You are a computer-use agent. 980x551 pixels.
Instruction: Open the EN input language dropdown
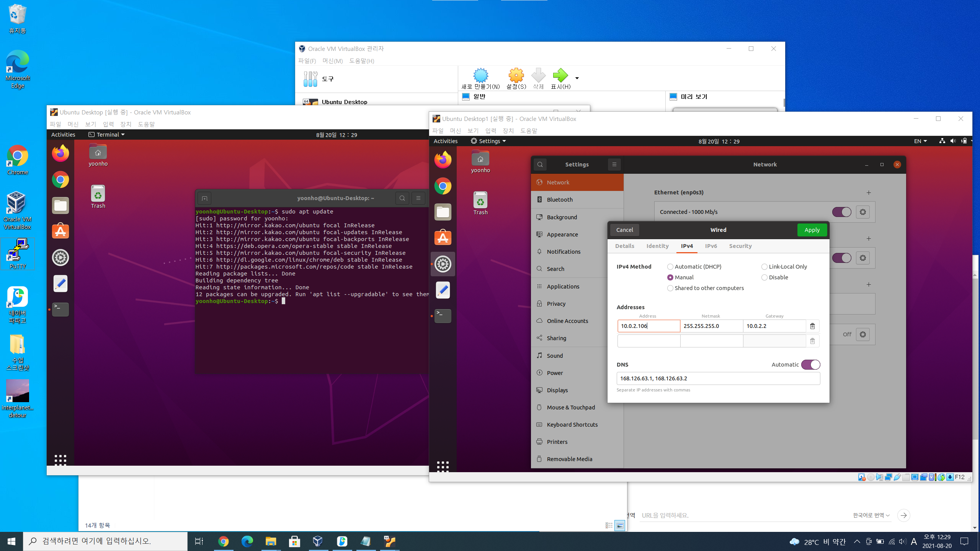(x=920, y=141)
